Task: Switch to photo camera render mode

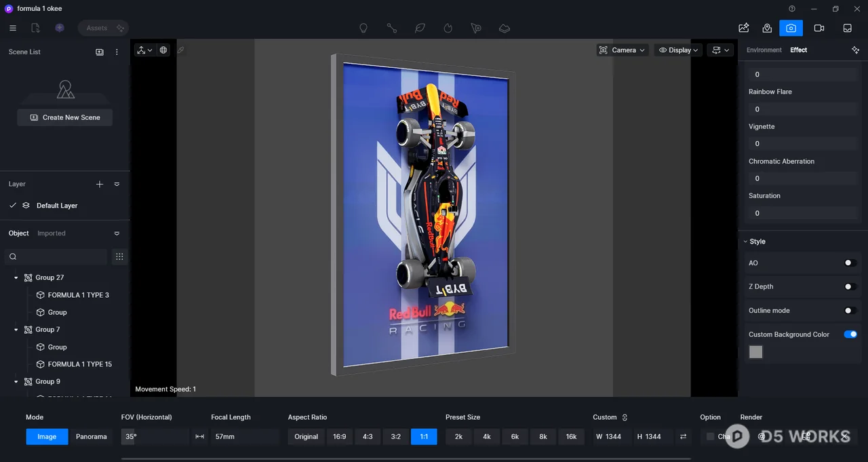Action: pos(791,28)
